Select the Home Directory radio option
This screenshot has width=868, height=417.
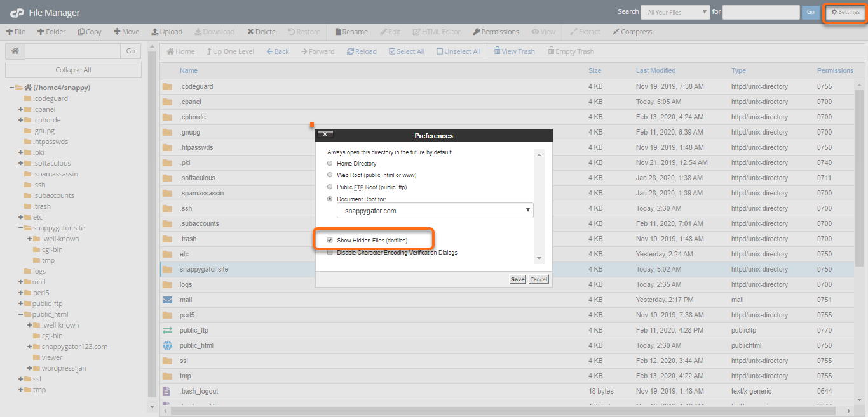tap(330, 164)
